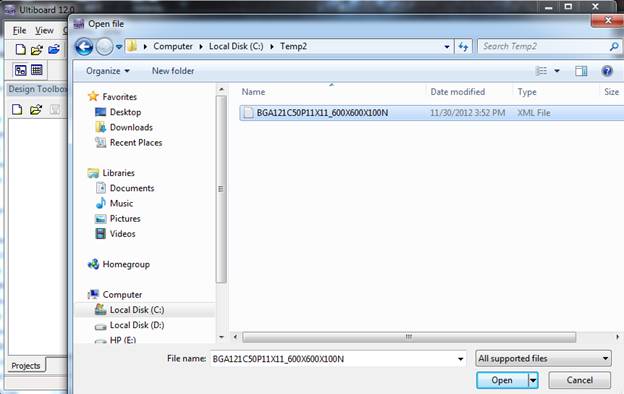Click the file's date 11/30/2012 3:52 PM
624x394 pixels.
pos(468,113)
